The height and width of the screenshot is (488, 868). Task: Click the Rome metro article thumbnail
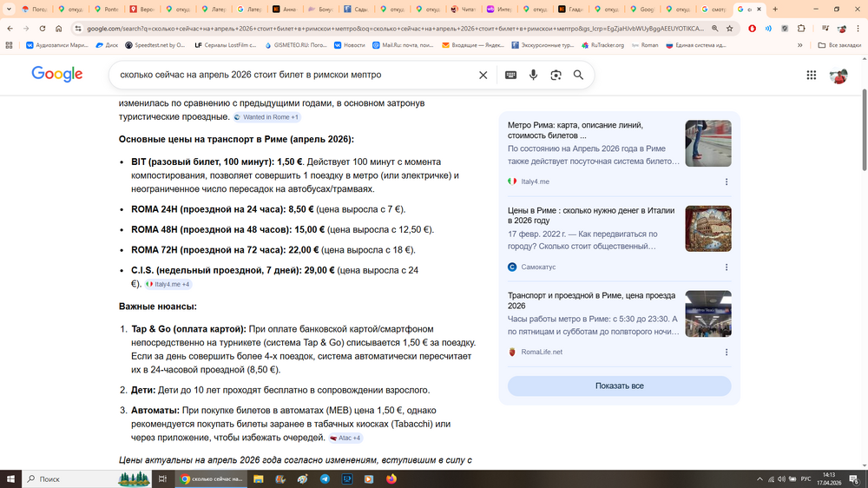[x=707, y=143]
